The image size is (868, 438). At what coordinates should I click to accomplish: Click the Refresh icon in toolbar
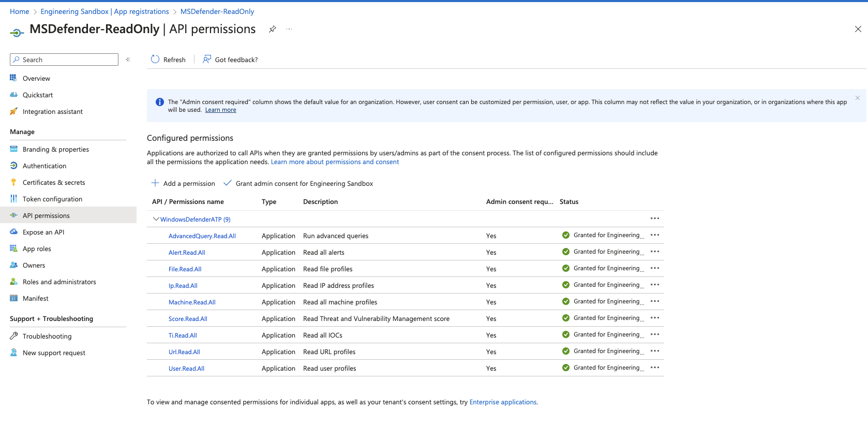(x=155, y=60)
